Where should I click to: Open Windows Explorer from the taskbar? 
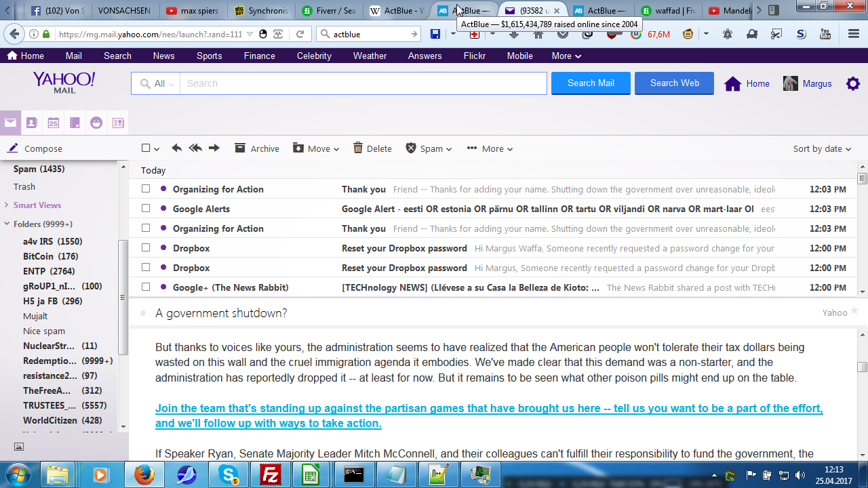click(59, 474)
